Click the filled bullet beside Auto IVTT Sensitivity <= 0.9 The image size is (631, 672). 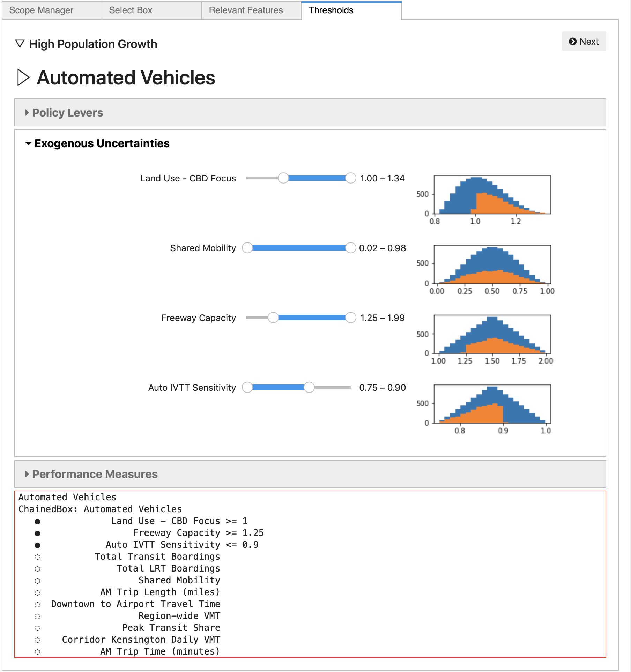pyautogui.click(x=38, y=545)
